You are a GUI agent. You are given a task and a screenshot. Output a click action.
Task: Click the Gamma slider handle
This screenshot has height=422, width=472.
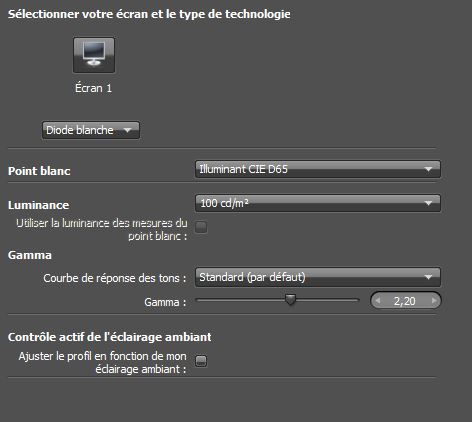(x=291, y=299)
